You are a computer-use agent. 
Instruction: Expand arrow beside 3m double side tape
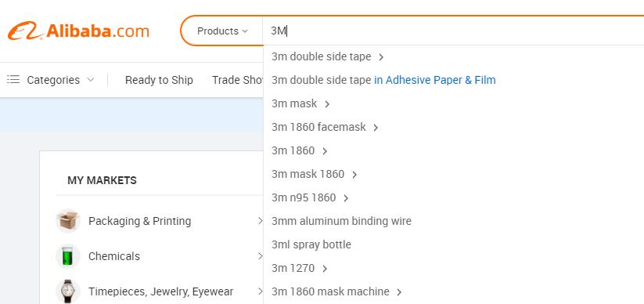pyautogui.click(x=381, y=57)
